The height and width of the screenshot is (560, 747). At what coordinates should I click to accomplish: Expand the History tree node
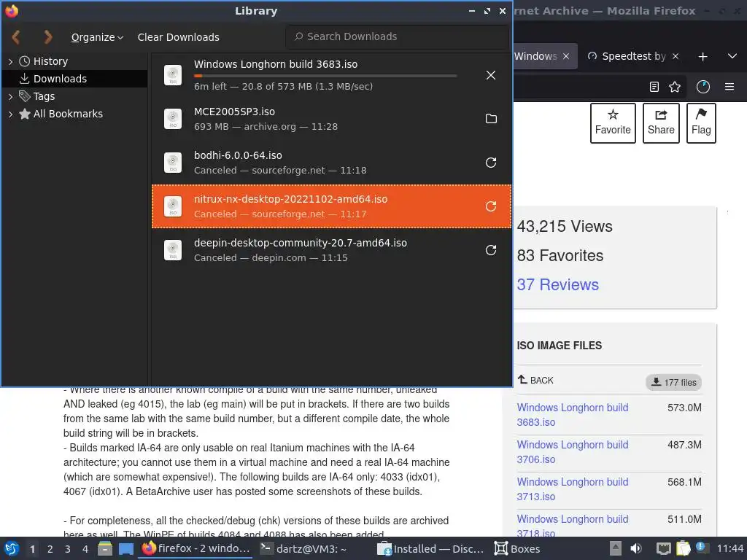(x=10, y=61)
